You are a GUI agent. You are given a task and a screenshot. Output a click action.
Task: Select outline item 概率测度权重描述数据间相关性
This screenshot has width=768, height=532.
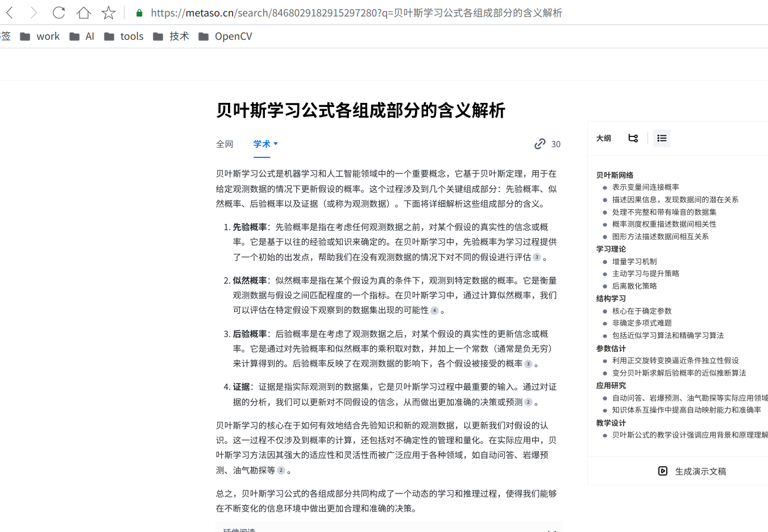point(664,224)
